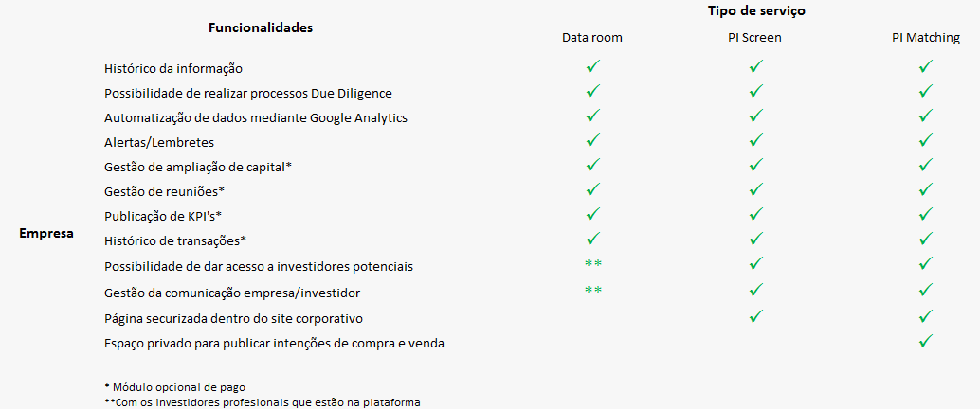
Task: Click Data room double asterisk for investidores potenciais
Action: (x=592, y=264)
